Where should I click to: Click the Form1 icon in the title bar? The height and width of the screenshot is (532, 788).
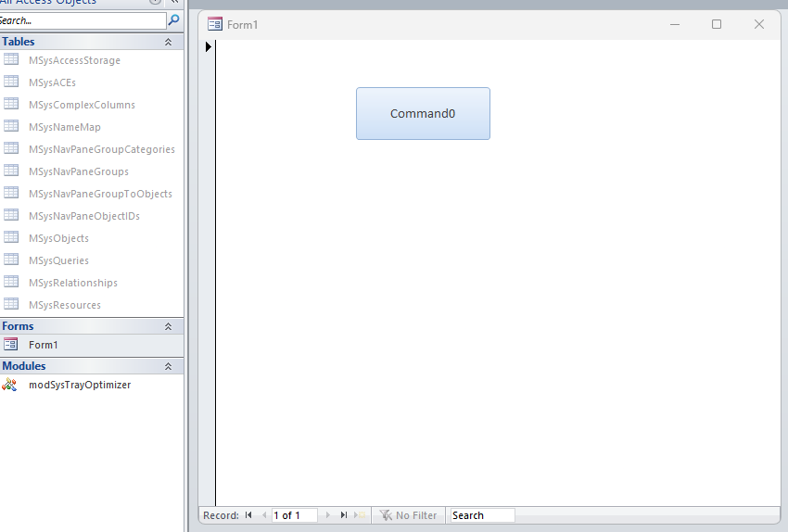coord(215,24)
